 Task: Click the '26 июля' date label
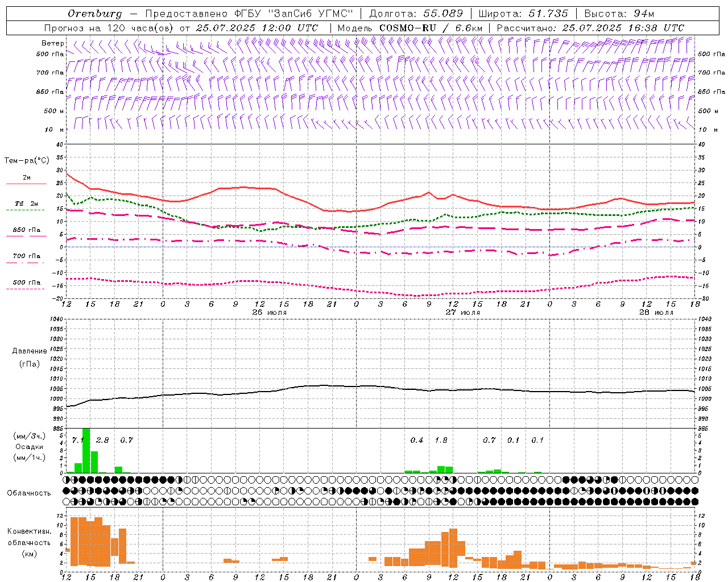coord(270,313)
